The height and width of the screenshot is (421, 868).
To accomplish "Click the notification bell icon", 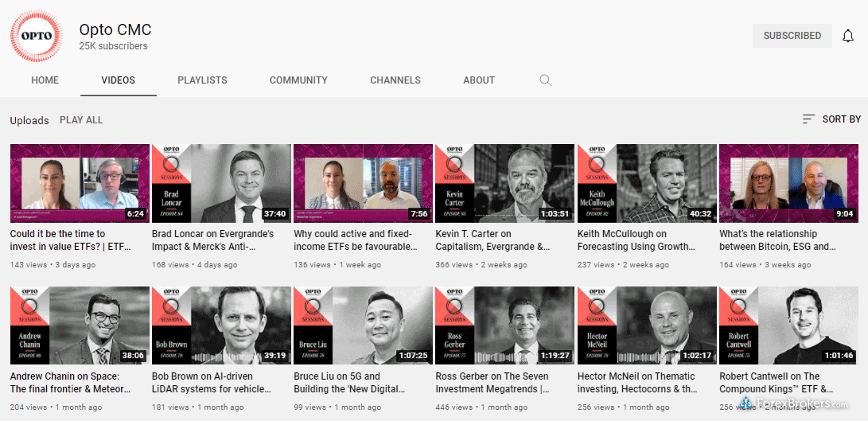I will coord(847,36).
